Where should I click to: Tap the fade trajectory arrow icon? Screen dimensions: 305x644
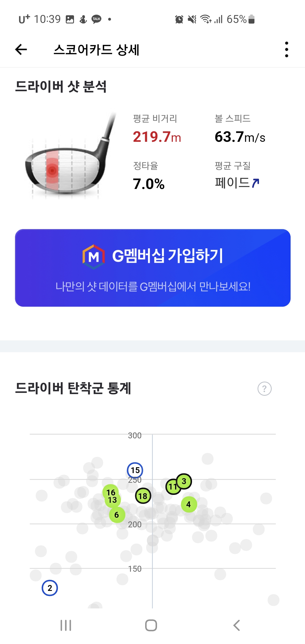tap(256, 183)
